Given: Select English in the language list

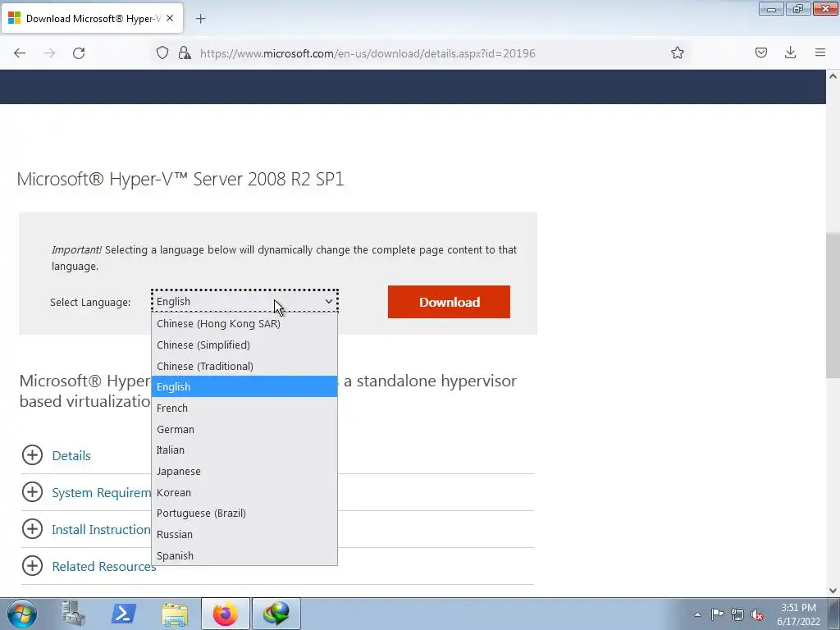Looking at the screenshot, I should (244, 387).
